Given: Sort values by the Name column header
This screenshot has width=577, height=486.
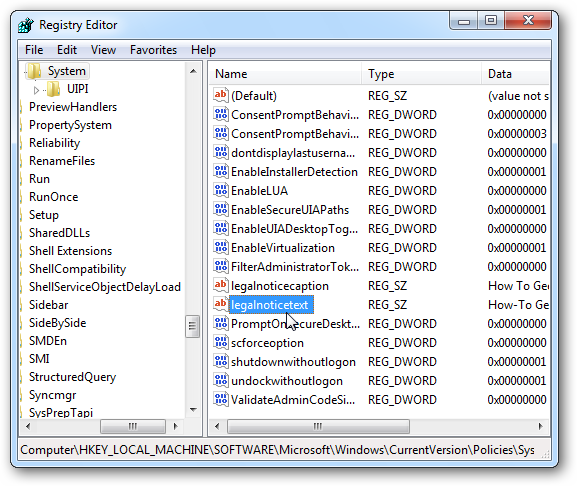Looking at the screenshot, I should click(285, 74).
